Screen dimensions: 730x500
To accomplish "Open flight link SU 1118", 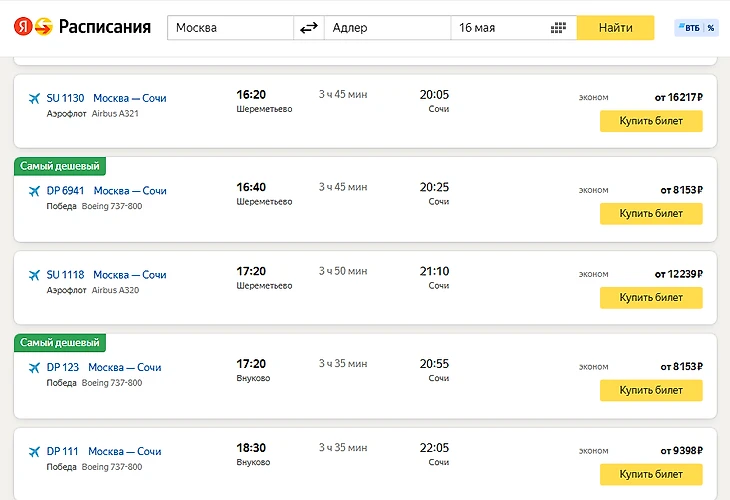I will [x=65, y=274].
